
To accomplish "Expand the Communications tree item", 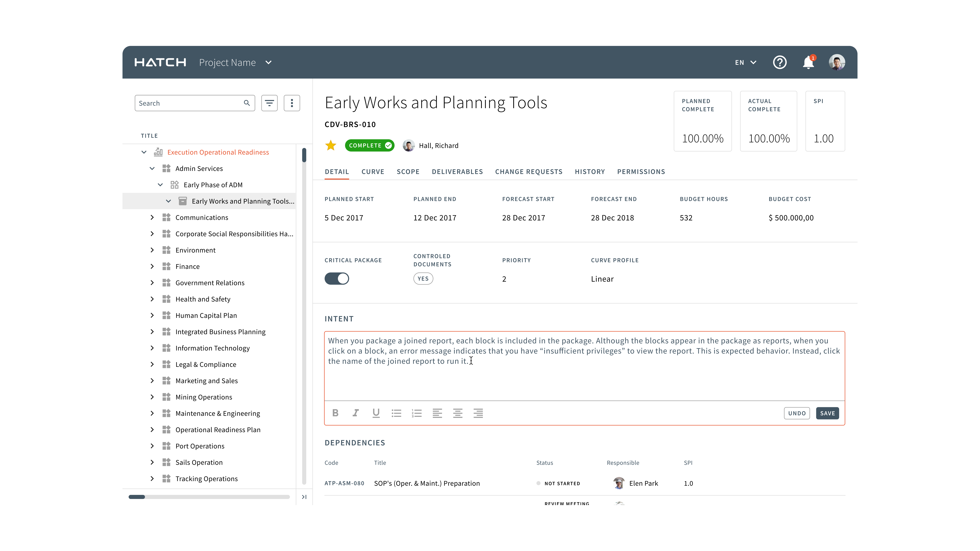I will (x=152, y=218).
